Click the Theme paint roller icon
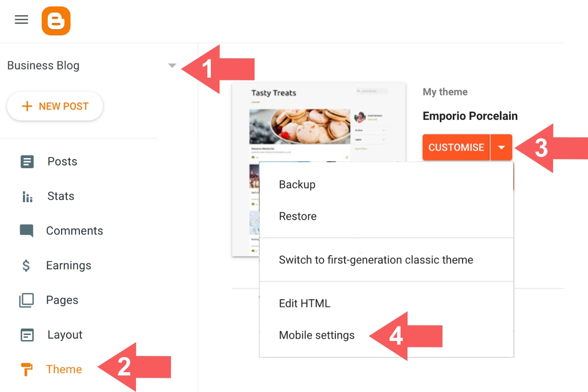This screenshot has width=588, height=392. (x=27, y=369)
